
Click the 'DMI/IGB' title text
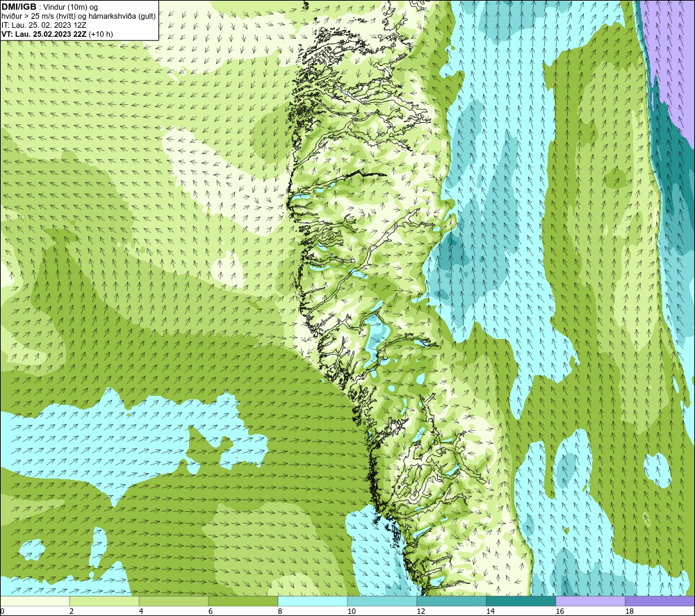pos(19,7)
